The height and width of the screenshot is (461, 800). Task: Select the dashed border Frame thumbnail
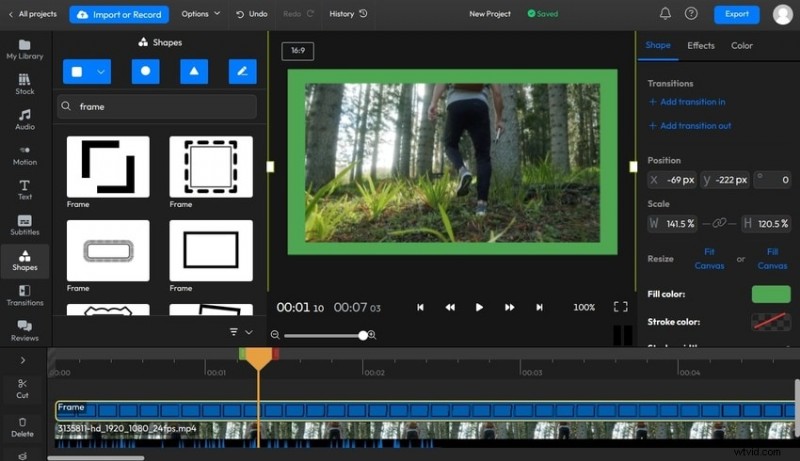[x=211, y=167]
